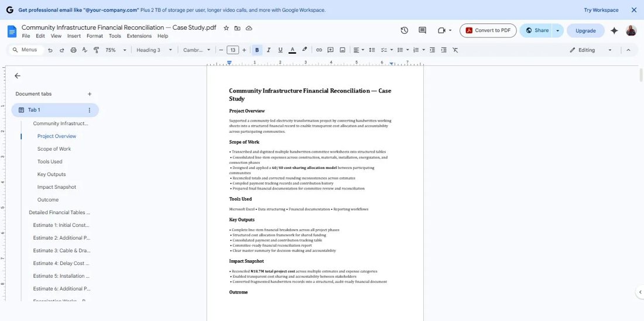Open the Insert menu
Screen dimensions: 644x321
(74, 36)
